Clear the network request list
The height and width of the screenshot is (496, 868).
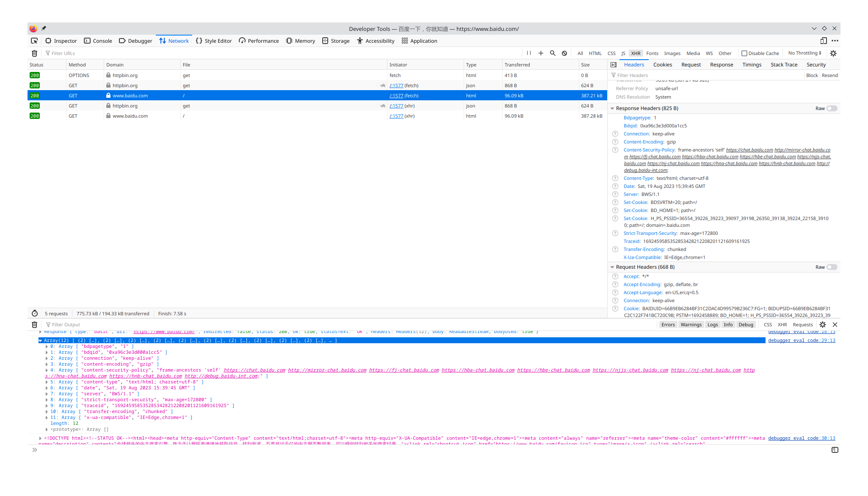[x=35, y=53]
